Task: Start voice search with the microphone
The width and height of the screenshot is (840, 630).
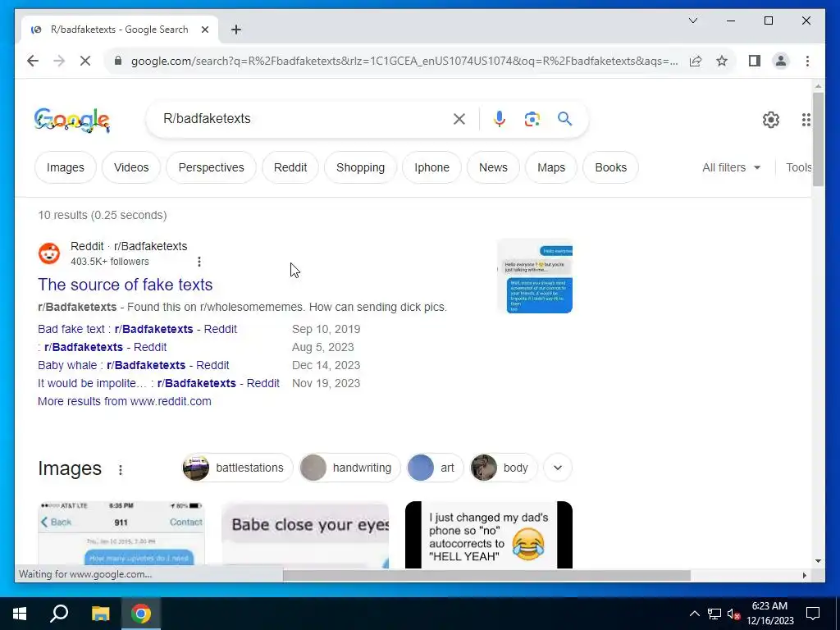Action: [500, 119]
